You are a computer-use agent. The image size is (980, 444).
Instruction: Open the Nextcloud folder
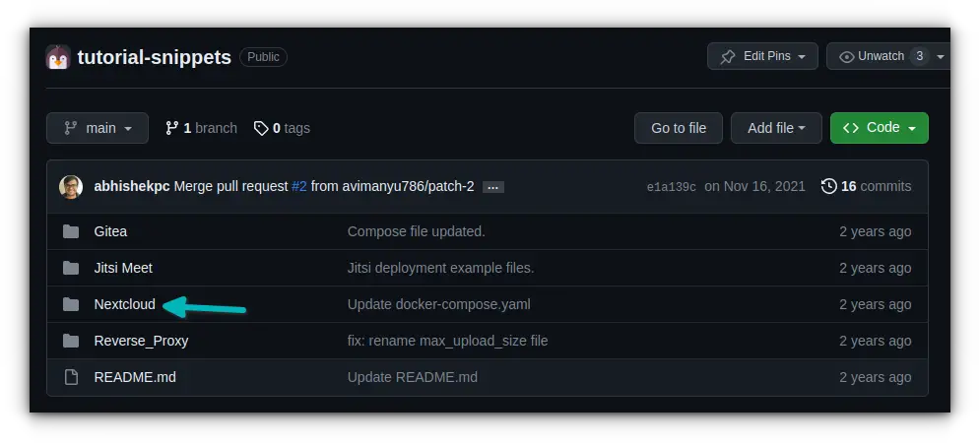(124, 305)
